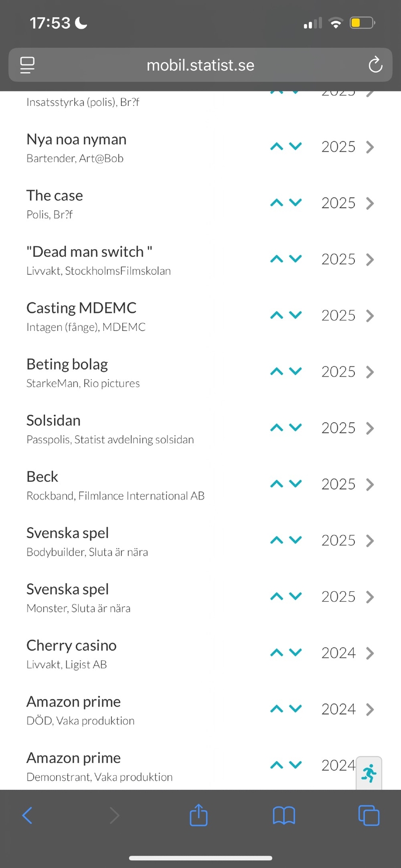Move Nya noa nyman entry up
Image resolution: width=401 pixels, height=868 pixels.
[x=277, y=147]
